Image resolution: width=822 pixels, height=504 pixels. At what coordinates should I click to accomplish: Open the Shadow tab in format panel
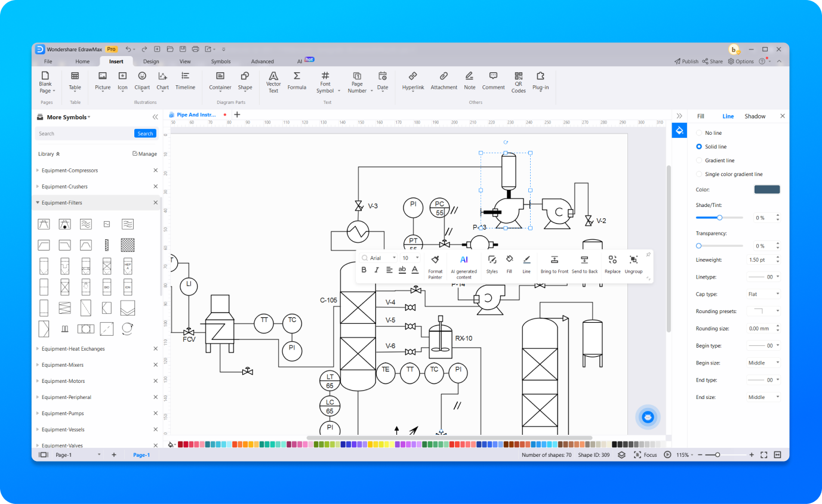(755, 116)
